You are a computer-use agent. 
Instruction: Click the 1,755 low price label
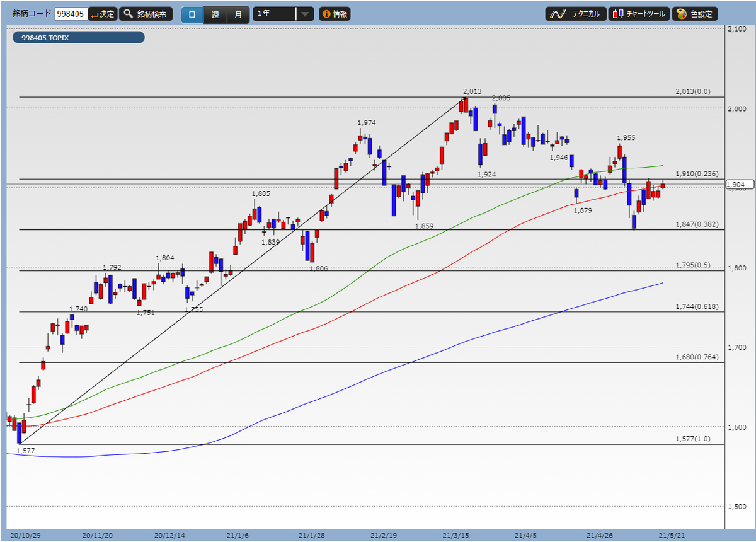(x=193, y=309)
